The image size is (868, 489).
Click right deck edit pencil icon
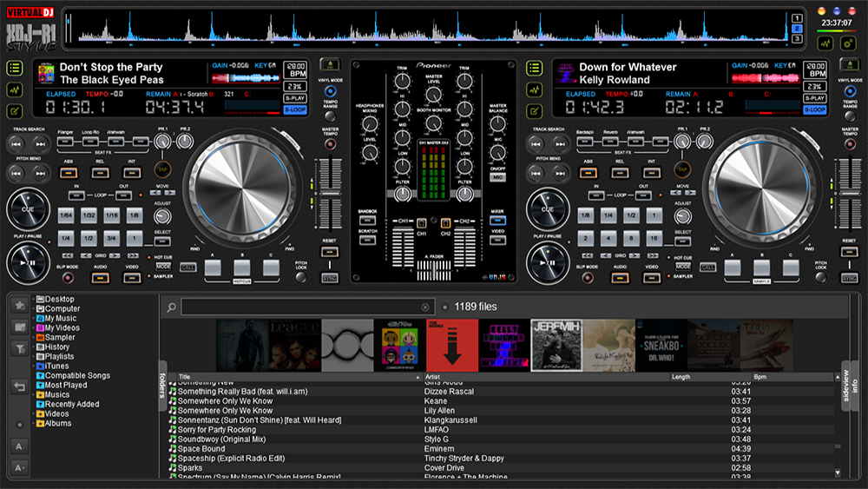coord(534,111)
